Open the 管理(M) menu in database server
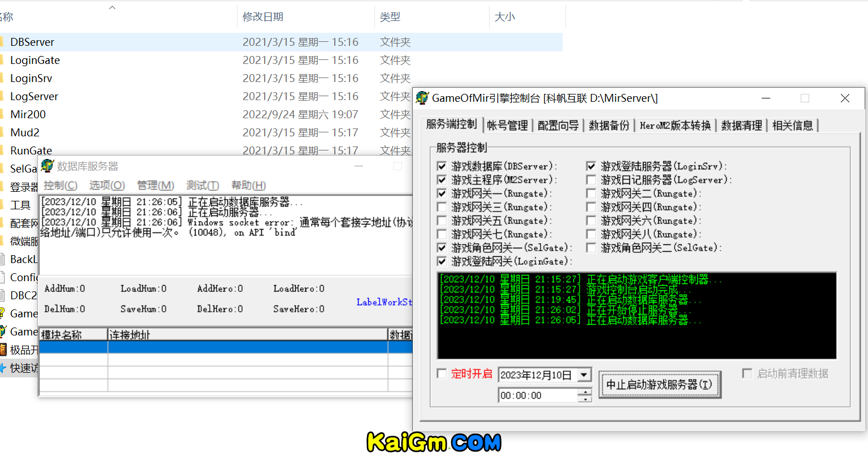This screenshot has width=868, height=465. [x=156, y=186]
